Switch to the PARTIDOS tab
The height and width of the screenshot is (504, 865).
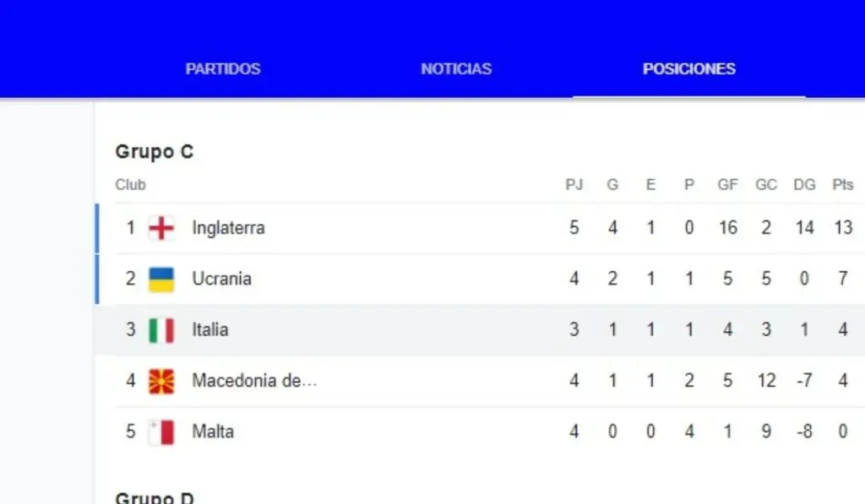[x=223, y=69]
